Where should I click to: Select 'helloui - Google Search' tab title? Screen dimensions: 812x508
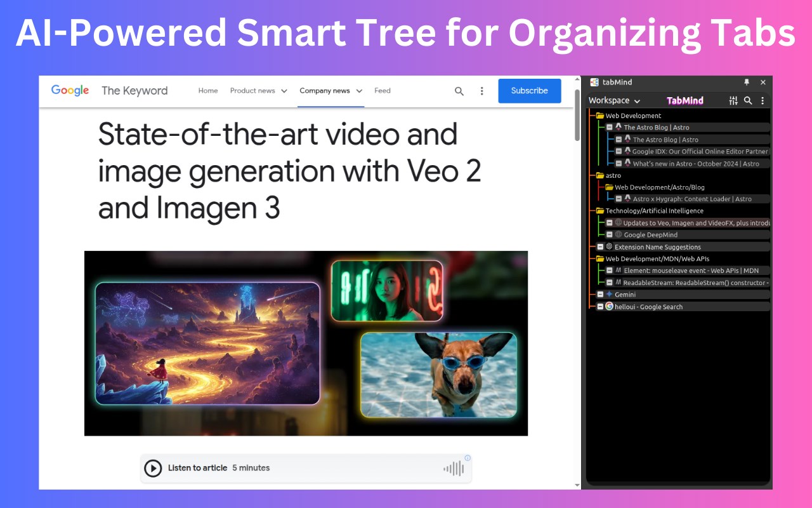[x=649, y=307]
